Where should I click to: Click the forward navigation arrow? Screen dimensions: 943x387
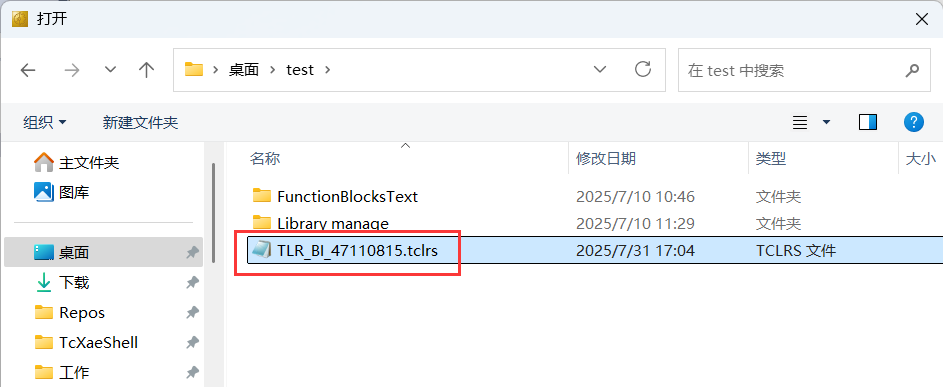coord(72,70)
